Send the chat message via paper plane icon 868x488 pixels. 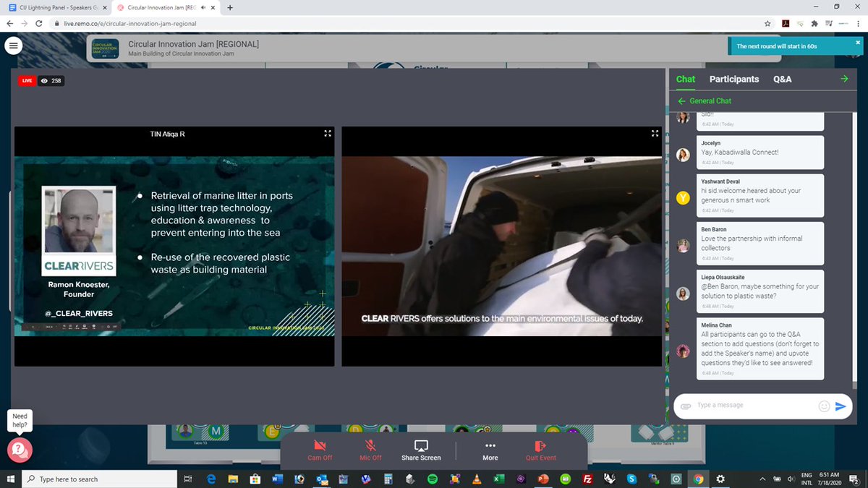(x=841, y=406)
